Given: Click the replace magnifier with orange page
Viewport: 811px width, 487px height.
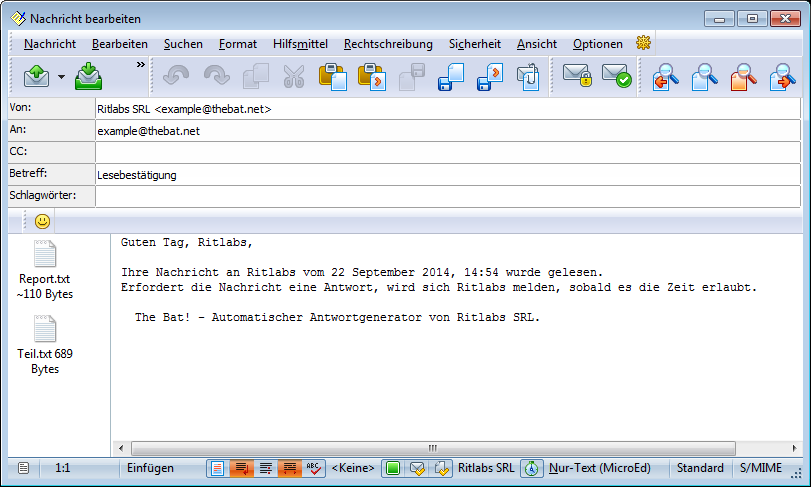Looking at the screenshot, I should click(x=743, y=77).
